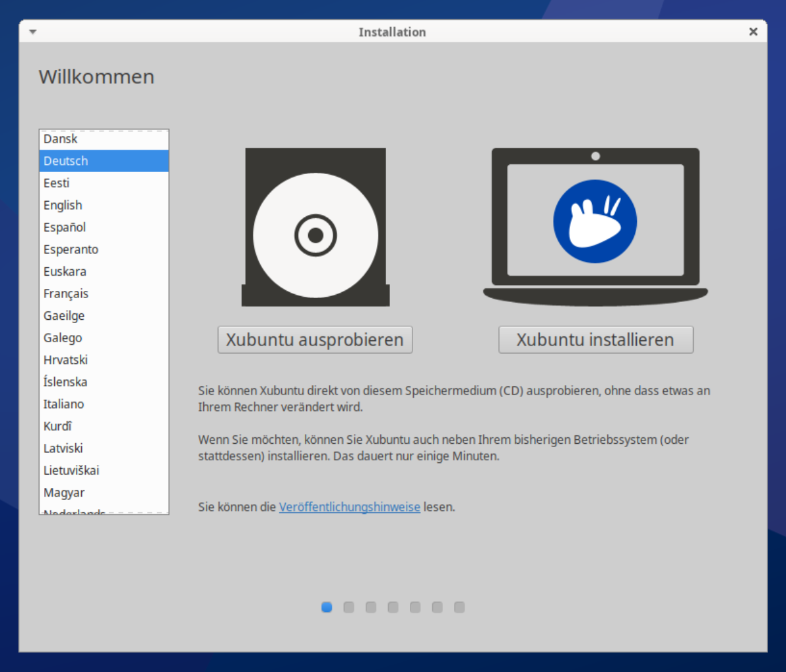
Task: Click the CD disc icon
Action: pos(315,228)
